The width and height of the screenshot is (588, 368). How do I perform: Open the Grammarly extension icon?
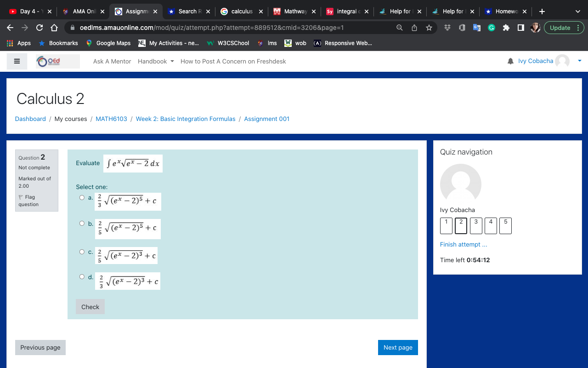pyautogui.click(x=492, y=28)
